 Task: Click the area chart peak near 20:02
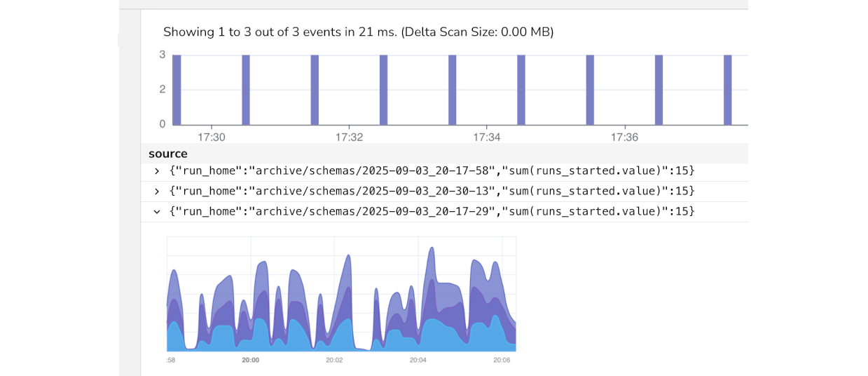pos(347,258)
